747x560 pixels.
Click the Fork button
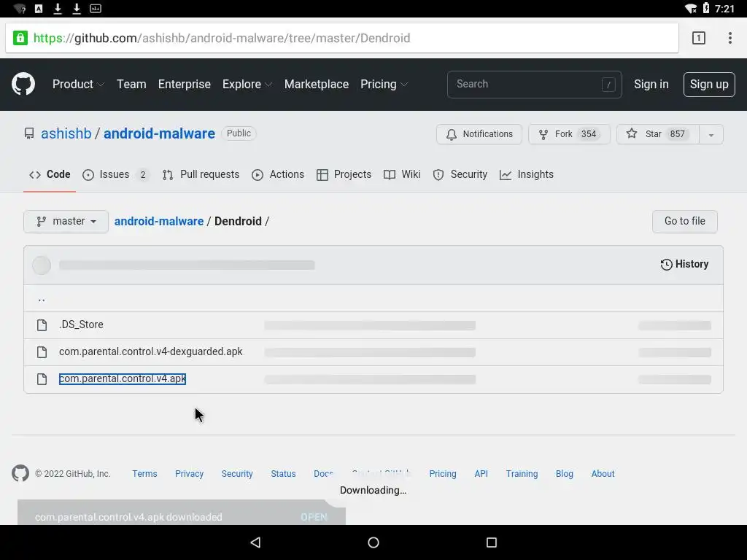569,134
